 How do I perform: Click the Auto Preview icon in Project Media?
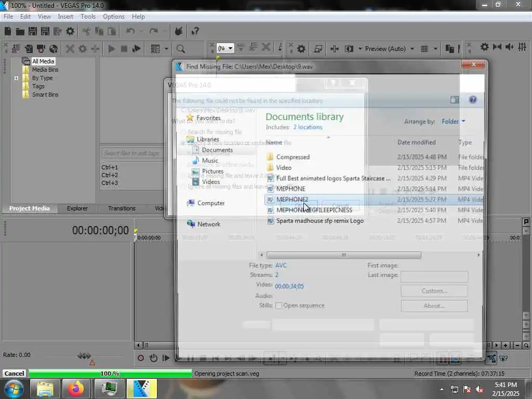(137, 49)
